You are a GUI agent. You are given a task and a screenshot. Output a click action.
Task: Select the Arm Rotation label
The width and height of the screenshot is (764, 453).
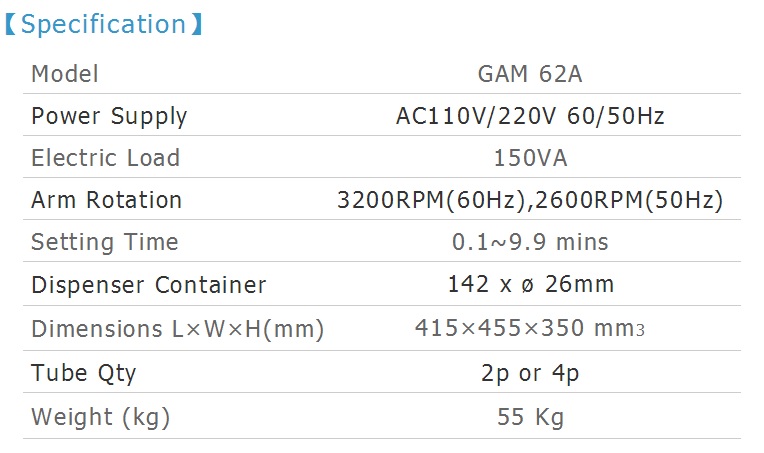pos(107,200)
